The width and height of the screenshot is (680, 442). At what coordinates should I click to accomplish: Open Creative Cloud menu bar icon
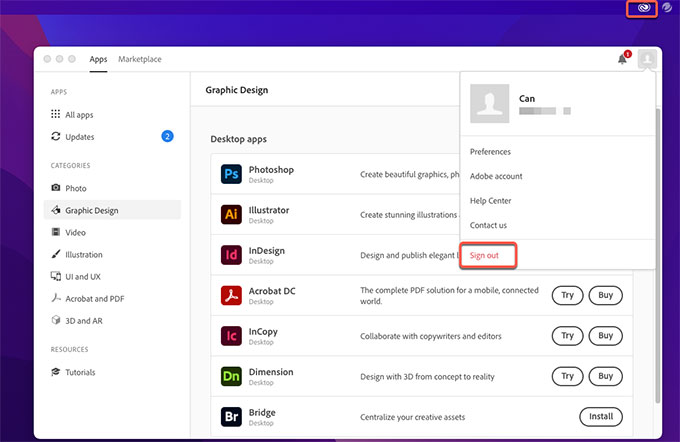[644, 8]
